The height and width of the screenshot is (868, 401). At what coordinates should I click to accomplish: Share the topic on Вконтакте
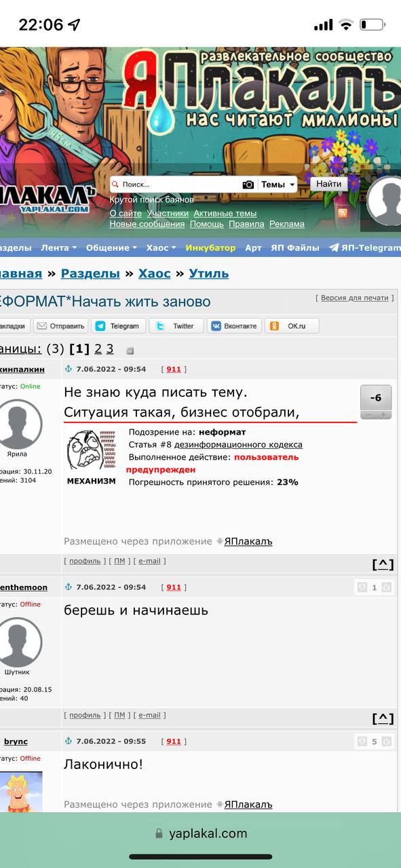(234, 326)
